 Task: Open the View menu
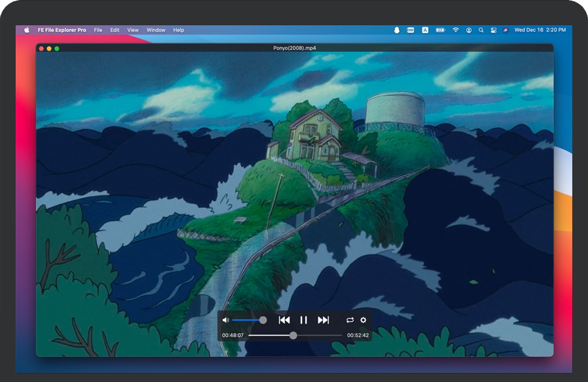133,30
